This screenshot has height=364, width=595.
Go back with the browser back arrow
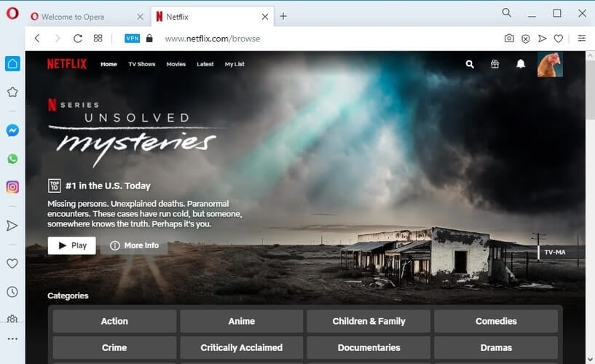pyautogui.click(x=37, y=39)
